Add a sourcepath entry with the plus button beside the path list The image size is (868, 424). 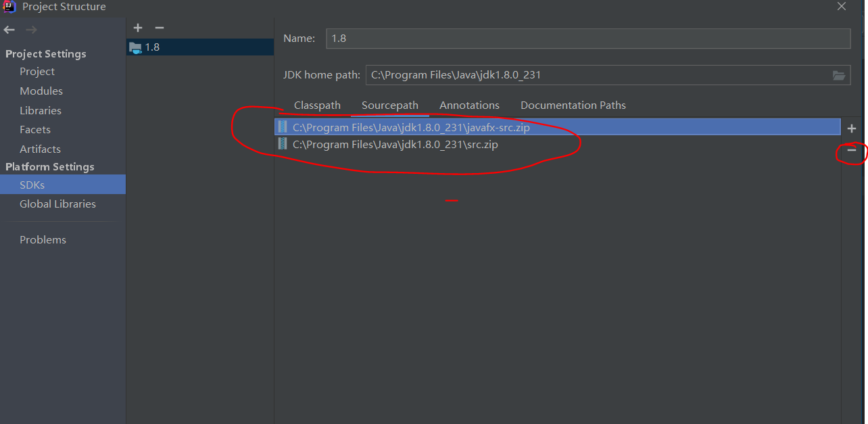pyautogui.click(x=852, y=128)
